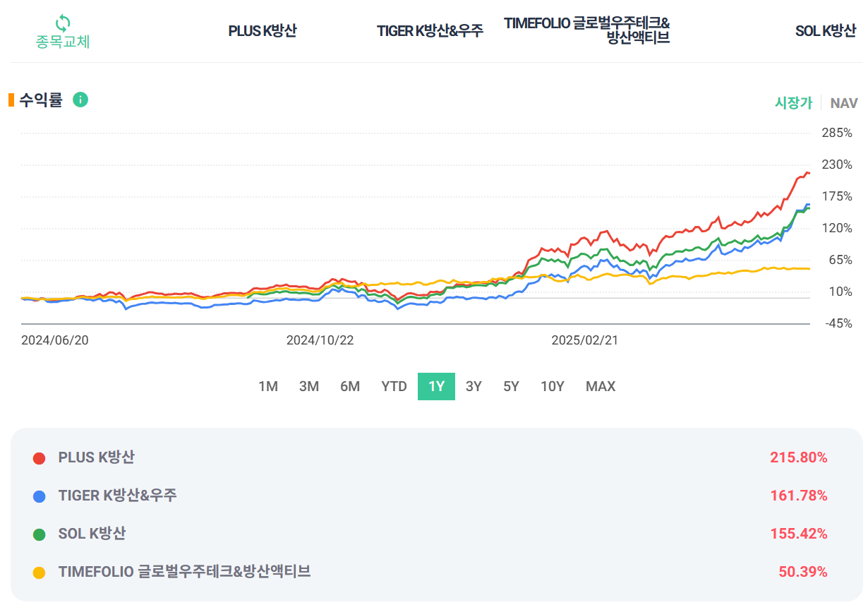This screenshot has width=868, height=605.
Task: Click the SOL K방산 column header
Action: click(x=826, y=31)
